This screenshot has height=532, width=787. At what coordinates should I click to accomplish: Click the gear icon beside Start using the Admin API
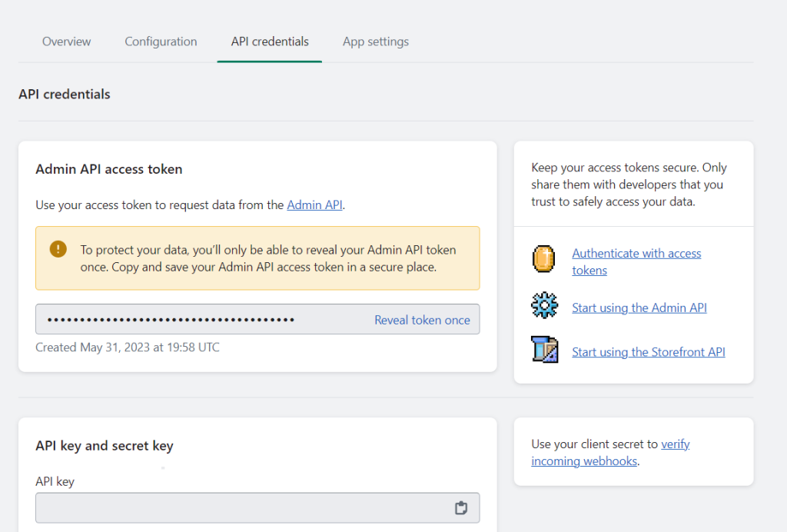544,305
